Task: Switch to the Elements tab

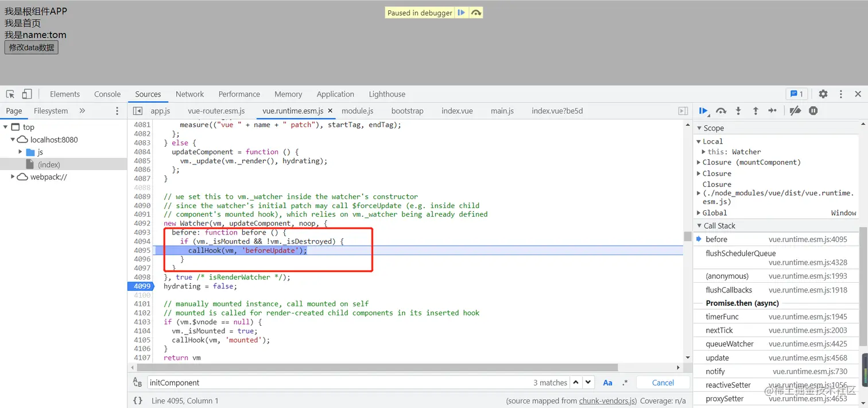Action: (x=65, y=94)
